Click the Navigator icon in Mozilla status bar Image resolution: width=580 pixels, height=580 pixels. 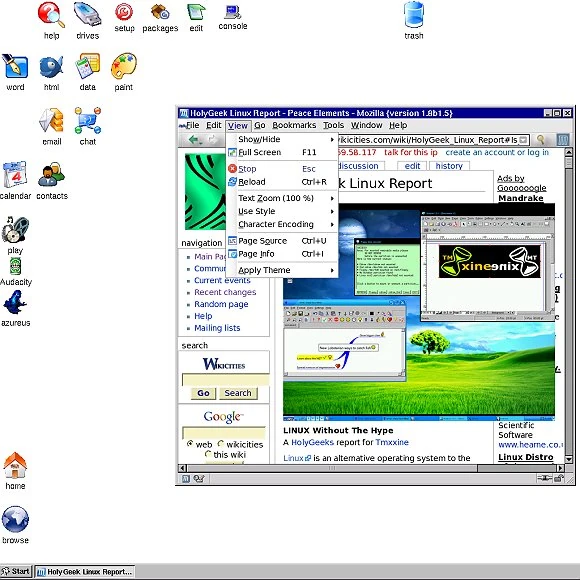(x=186, y=479)
